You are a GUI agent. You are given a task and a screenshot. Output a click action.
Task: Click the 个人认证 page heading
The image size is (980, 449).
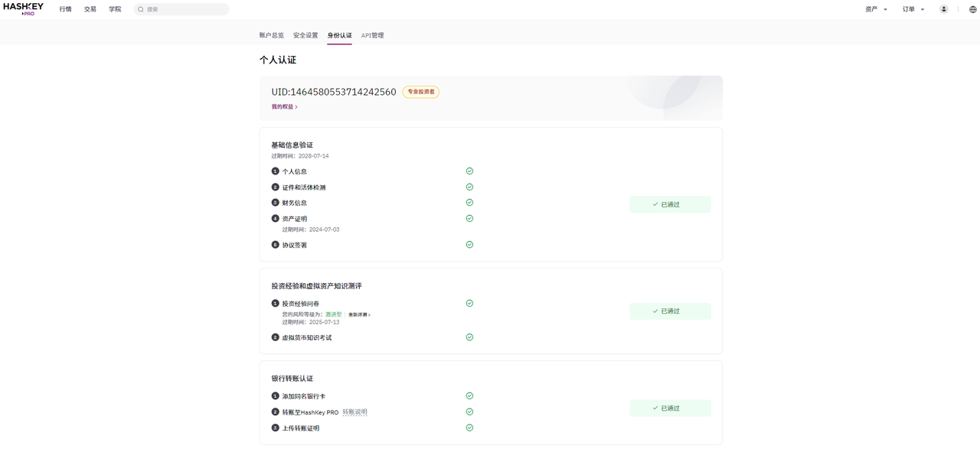pos(278,60)
